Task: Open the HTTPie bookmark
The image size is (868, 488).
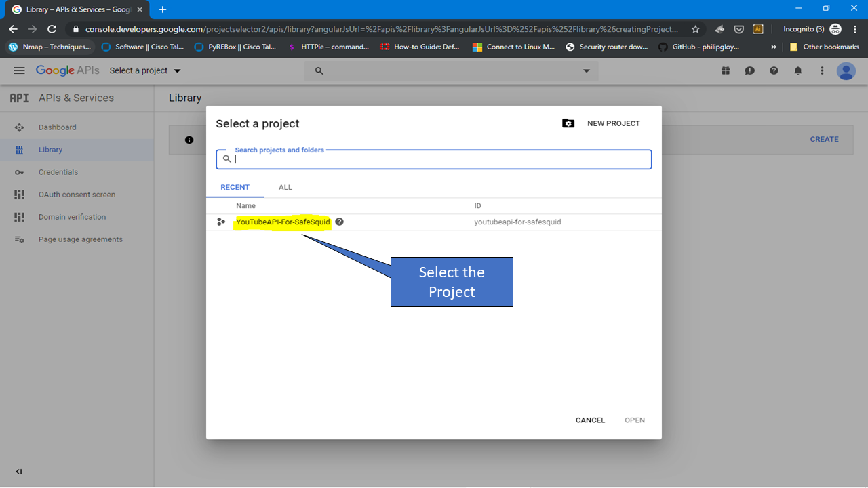Action: pyautogui.click(x=328, y=47)
